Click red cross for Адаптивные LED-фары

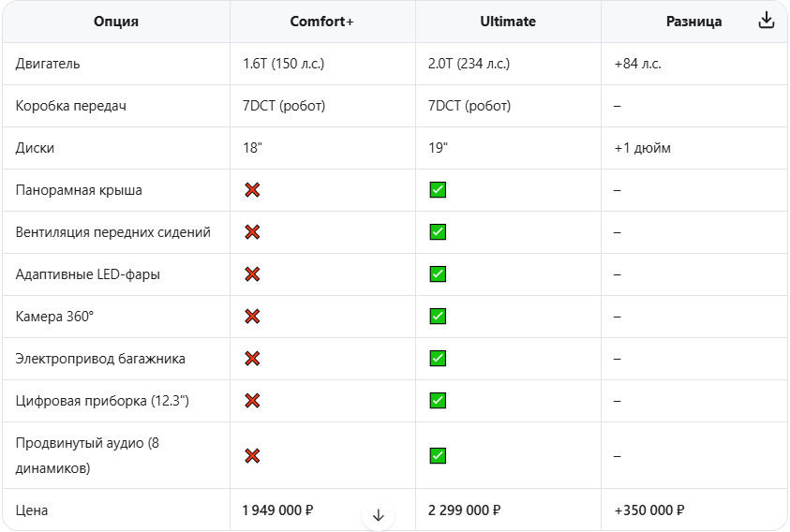[252, 274]
